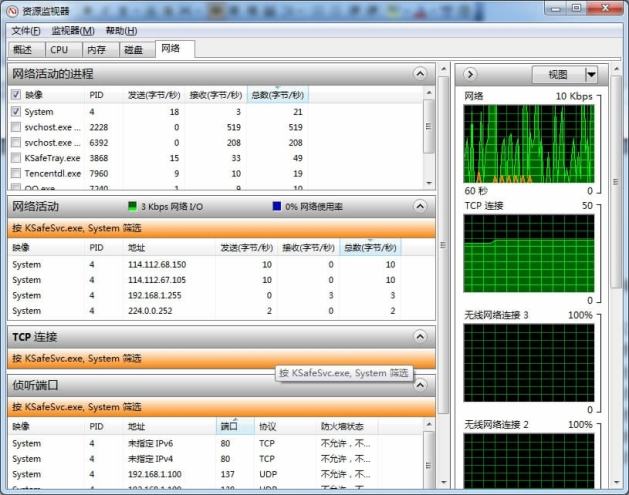The height and width of the screenshot is (495, 629).
Task: Uncheck the System process checkbox
Action: point(16,112)
